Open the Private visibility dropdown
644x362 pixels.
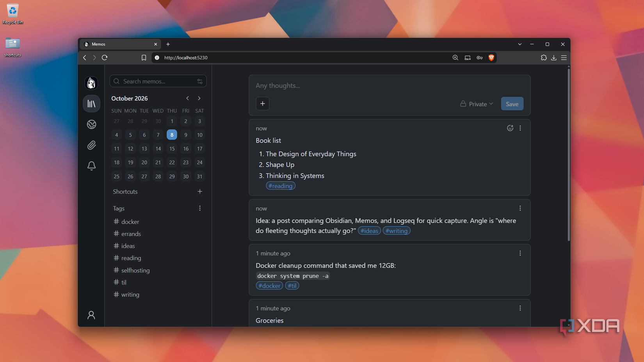(477, 104)
